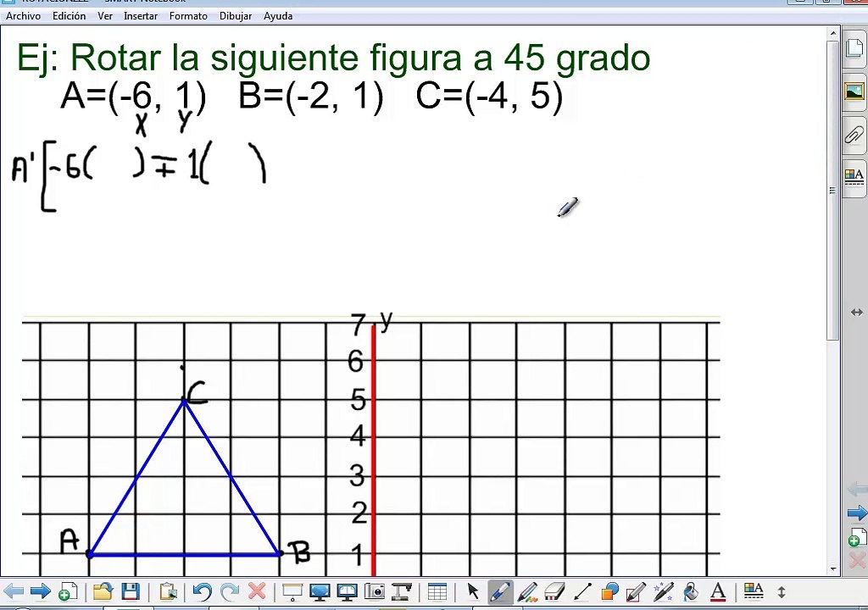868x610 pixels.
Task: Select the Fill paint bucket tool
Action: pyautogui.click(x=690, y=591)
